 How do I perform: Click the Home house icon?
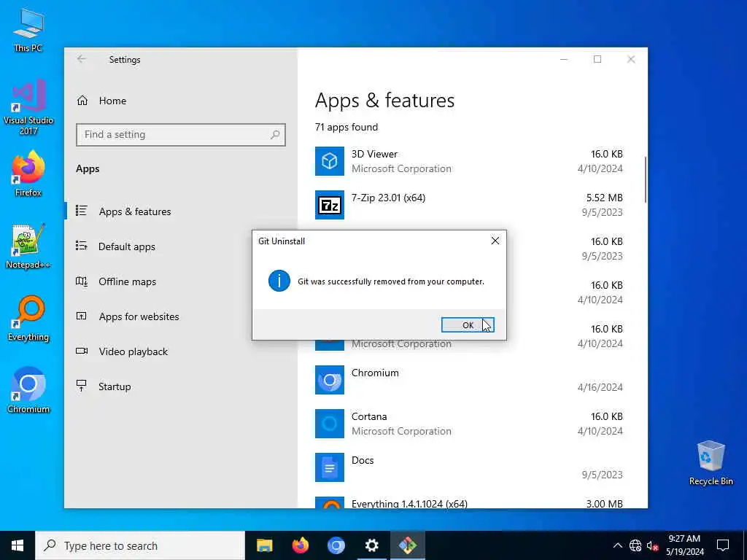(82, 101)
